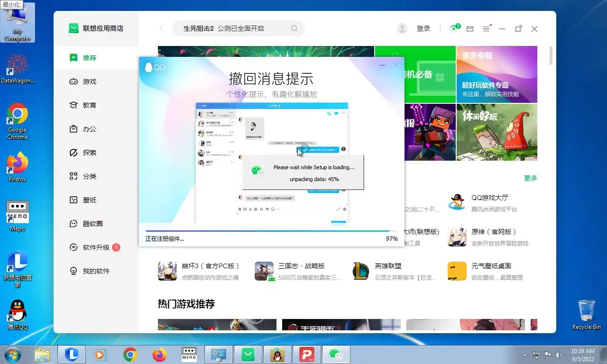Viewport: 607px width, 364px height.
Task: Switch to the Lenovo app store taskbar button
Action: pos(247,355)
